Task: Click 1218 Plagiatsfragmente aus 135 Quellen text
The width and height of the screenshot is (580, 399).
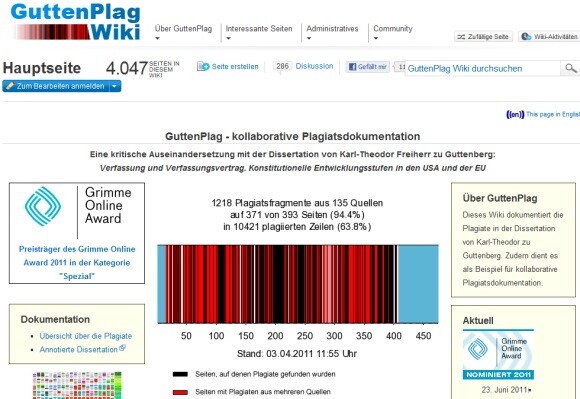Action: (x=297, y=203)
